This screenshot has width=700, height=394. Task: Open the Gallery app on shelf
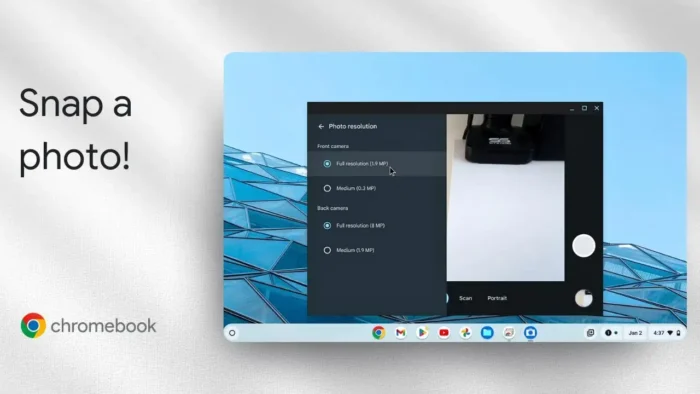(509, 333)
